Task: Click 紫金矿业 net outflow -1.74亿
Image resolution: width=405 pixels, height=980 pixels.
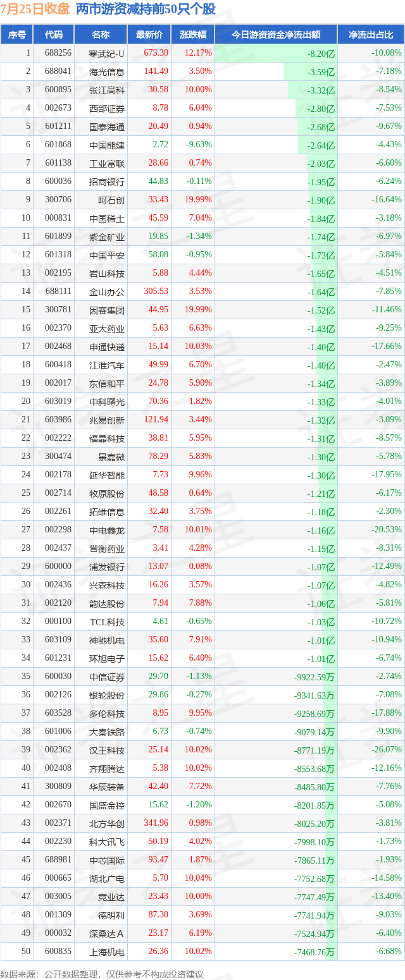Action: 321,236
